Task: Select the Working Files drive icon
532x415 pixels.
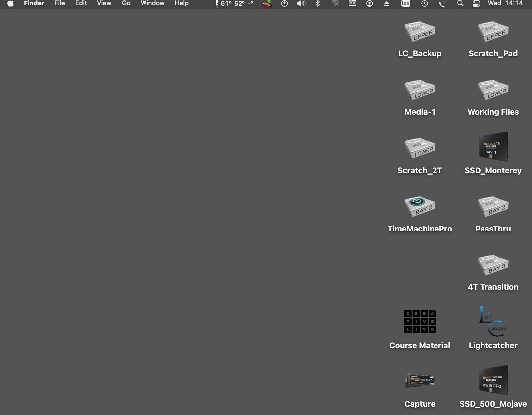Action: (493, 90)
